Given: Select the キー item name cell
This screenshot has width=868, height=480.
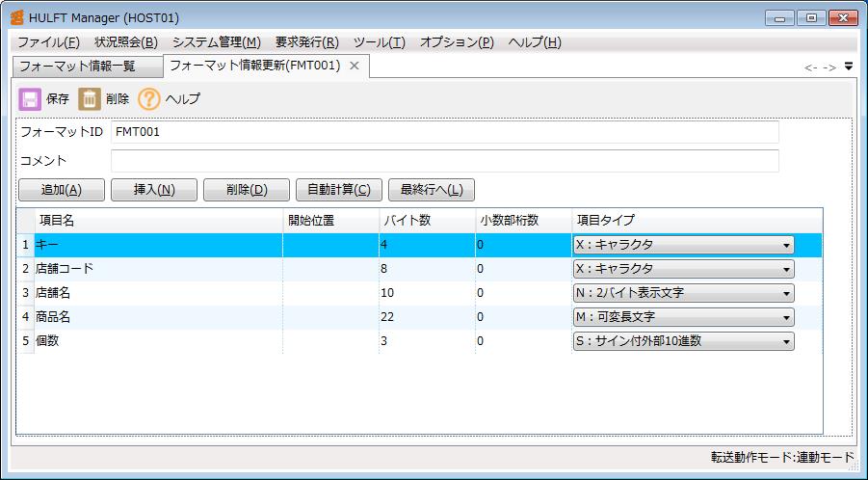Looking at the screenshot, I should point(158,245).
